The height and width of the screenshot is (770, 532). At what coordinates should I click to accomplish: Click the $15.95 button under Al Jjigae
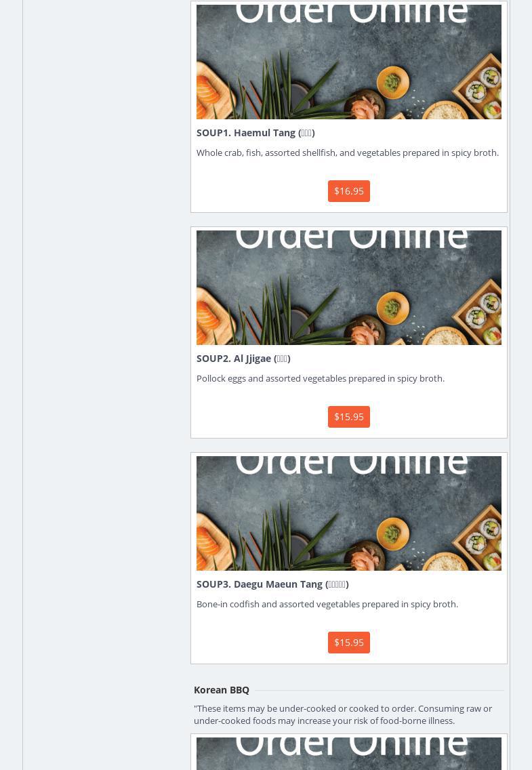[348, 417]
